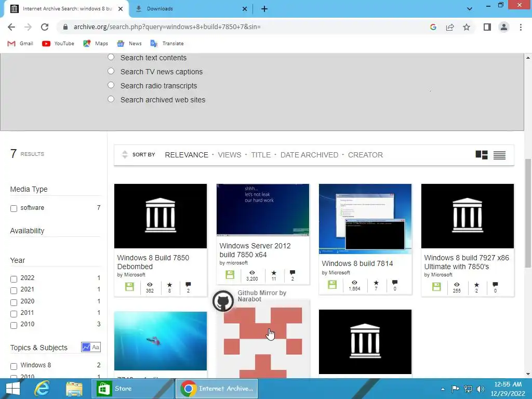Click the address bar URL

(x=167, y=27)
